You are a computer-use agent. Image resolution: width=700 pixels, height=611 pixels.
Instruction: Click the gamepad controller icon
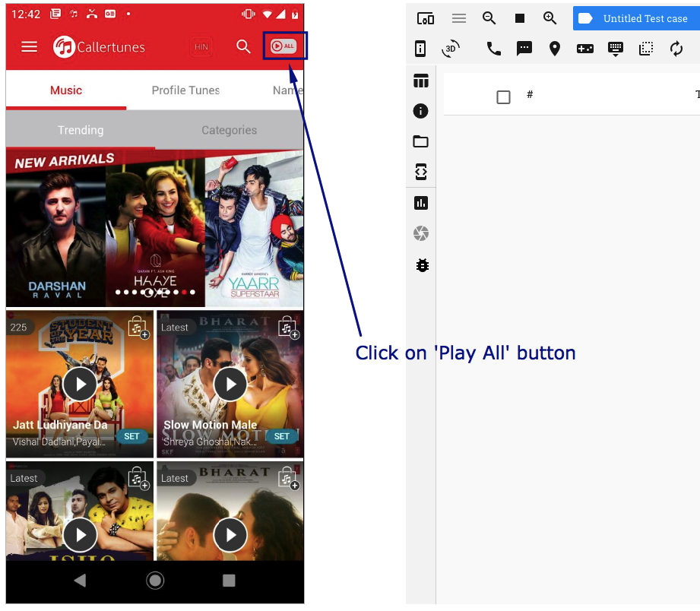584,49
